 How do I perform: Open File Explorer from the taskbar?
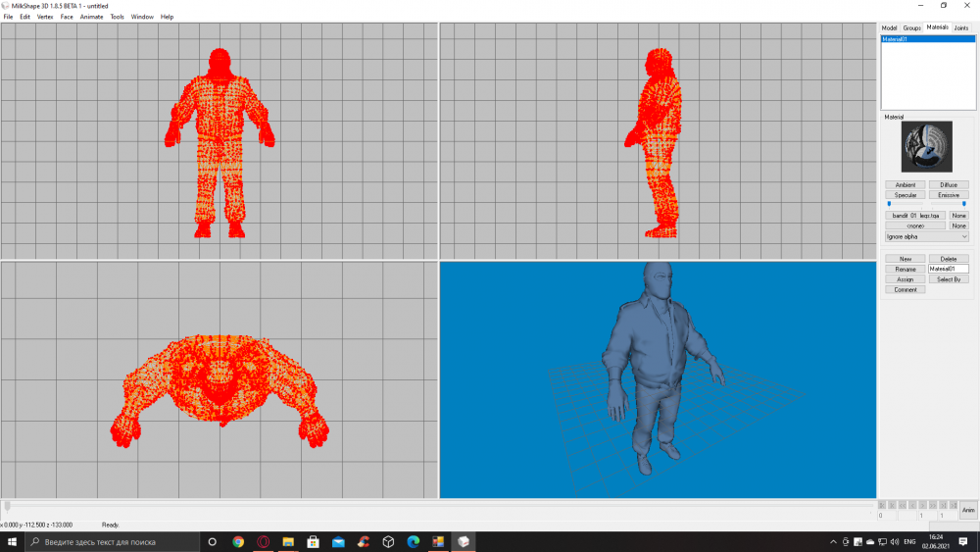(288, 542)
